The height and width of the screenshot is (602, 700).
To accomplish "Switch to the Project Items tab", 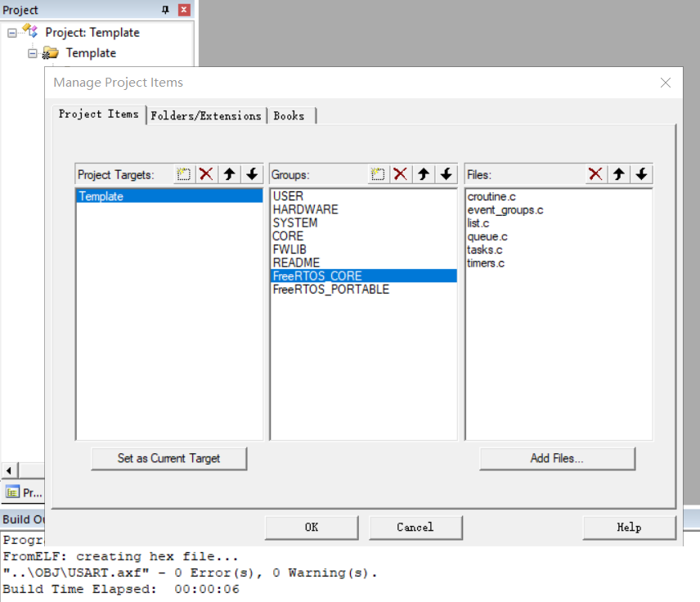I will pyautogui.click(x=99, y=115).
